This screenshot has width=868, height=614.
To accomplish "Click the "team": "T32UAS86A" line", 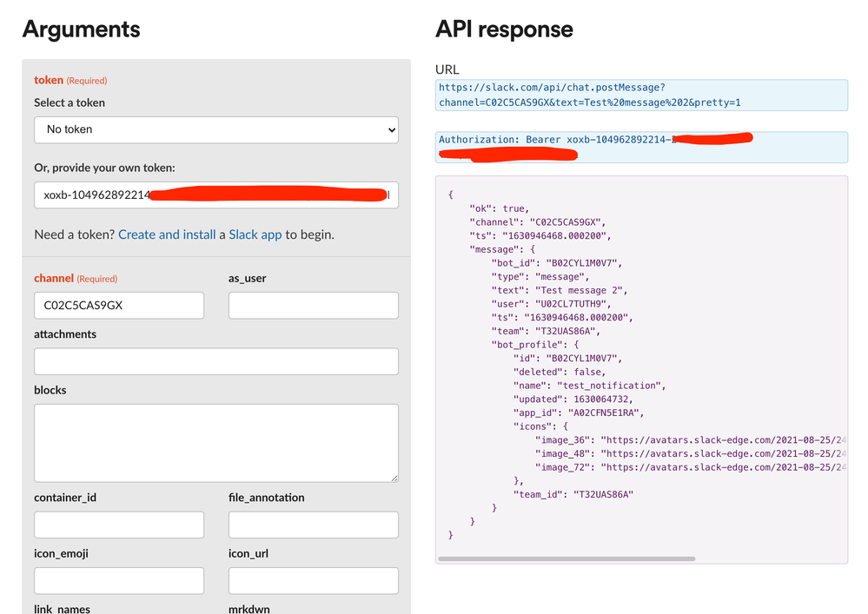I will click(x=546, y=331).
